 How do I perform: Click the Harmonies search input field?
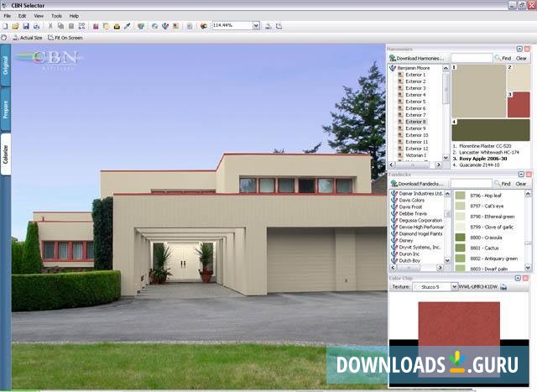[471, 58]
